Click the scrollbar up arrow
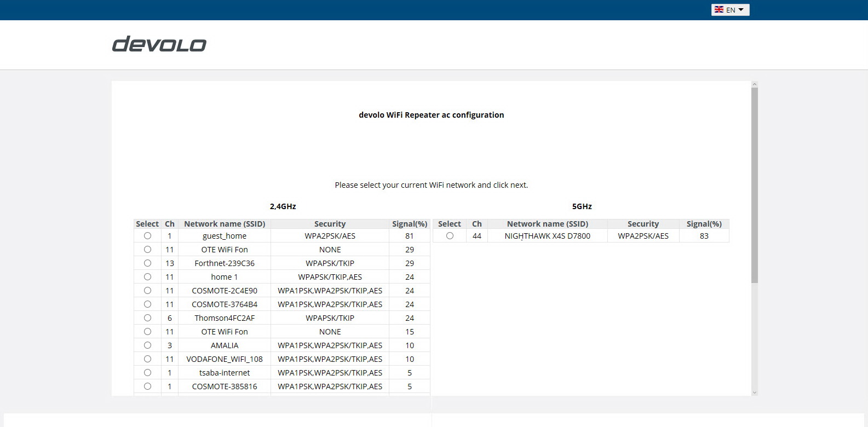The height and width of the screenshot is (427, 868). coord(755,84)
